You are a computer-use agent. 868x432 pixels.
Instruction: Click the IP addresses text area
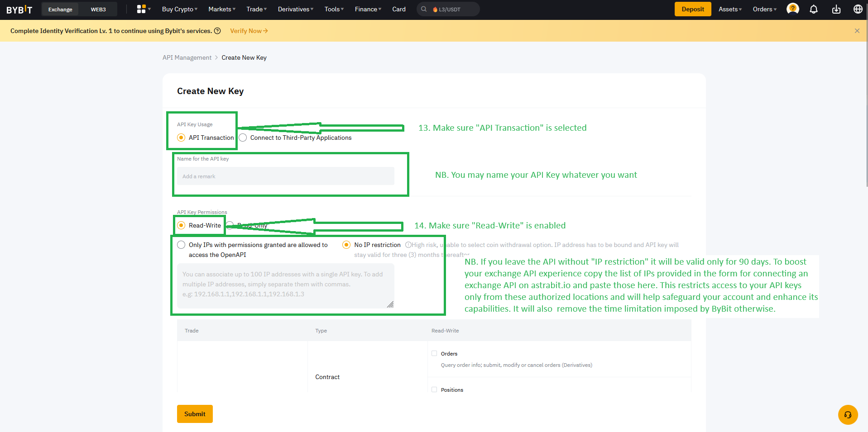pos(286,286)
